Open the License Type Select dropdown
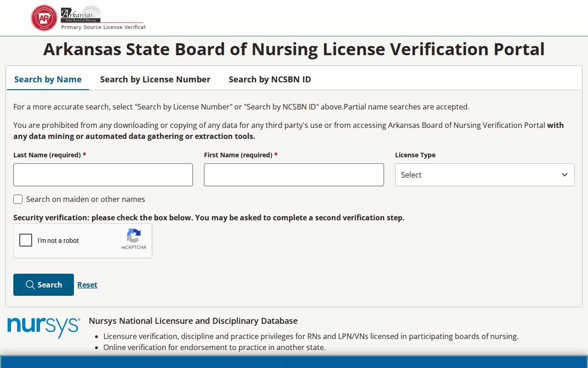The width and height of the screenshot is (588, 368). coord(485,175)
